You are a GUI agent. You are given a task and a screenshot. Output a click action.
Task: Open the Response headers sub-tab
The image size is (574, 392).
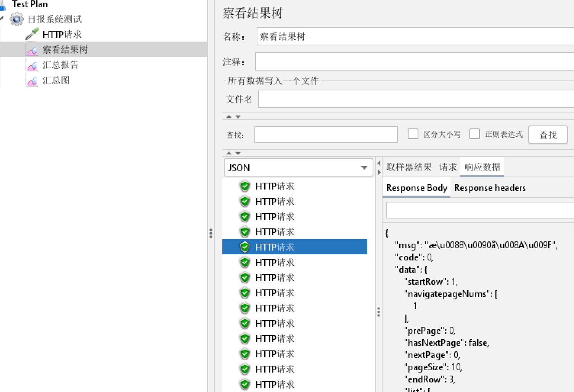(490, 188)
